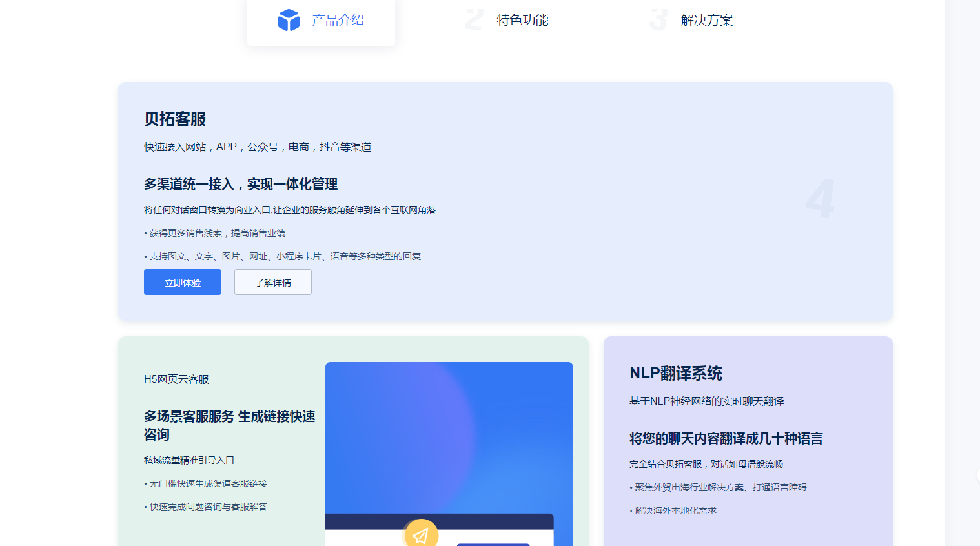Click the text 基于NLP神经网络的实时聊天翻译

707,401
